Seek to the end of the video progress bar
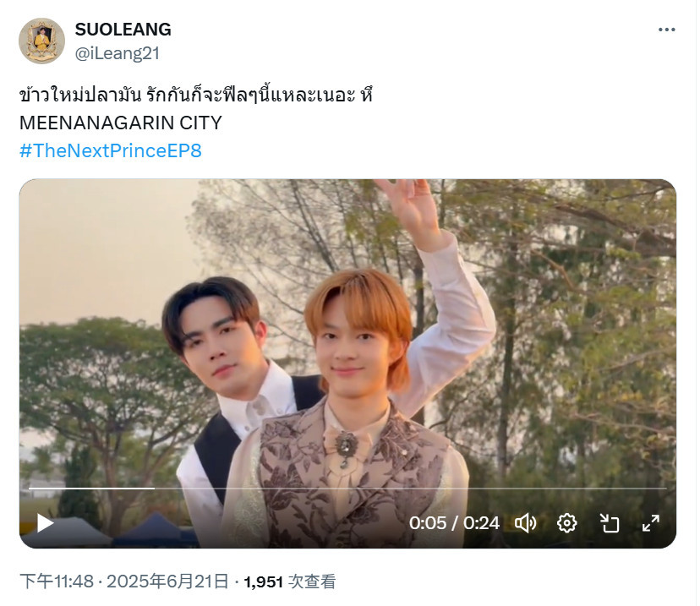 click(665, 489)
